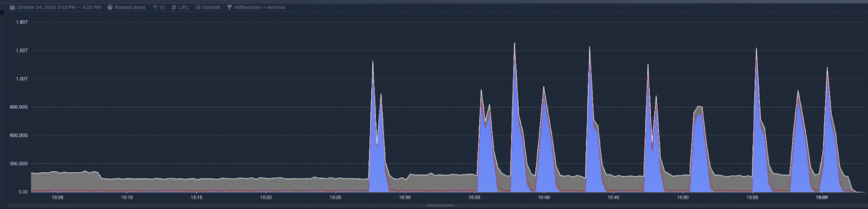
Task: Click the dark round handle at the chart's left edge
Action: point(2,13)
